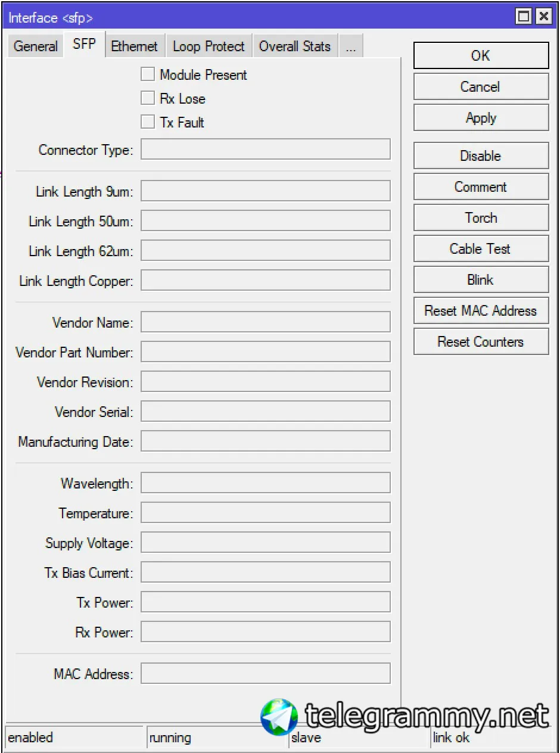Click the Tx Power field
The image size is (560, 753).
[266, 602]
